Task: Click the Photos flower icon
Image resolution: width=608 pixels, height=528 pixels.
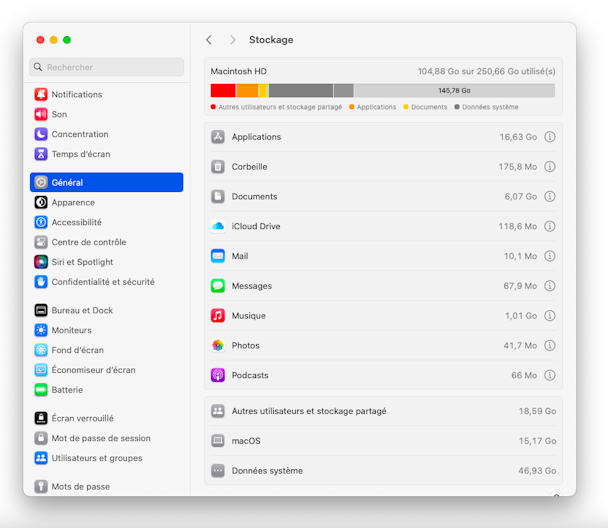Action: pyautogui.click(x=218, y=345)
